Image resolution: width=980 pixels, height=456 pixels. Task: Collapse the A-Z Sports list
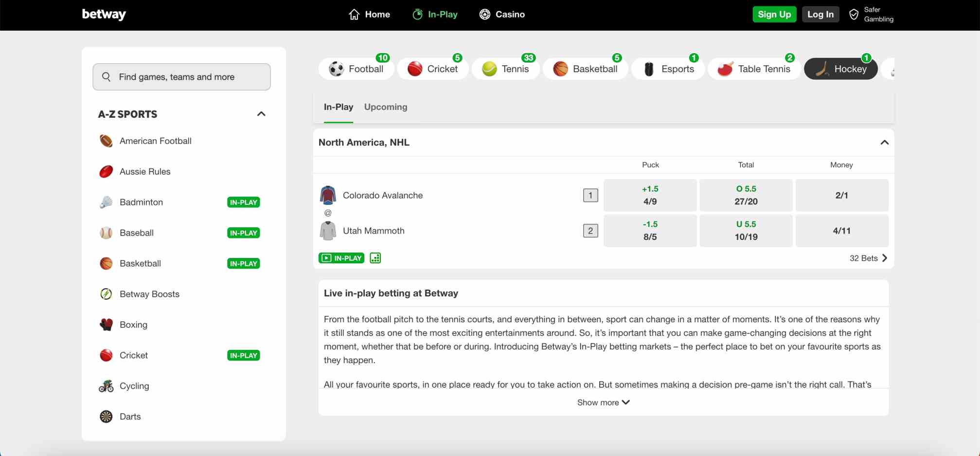(261, 114)
